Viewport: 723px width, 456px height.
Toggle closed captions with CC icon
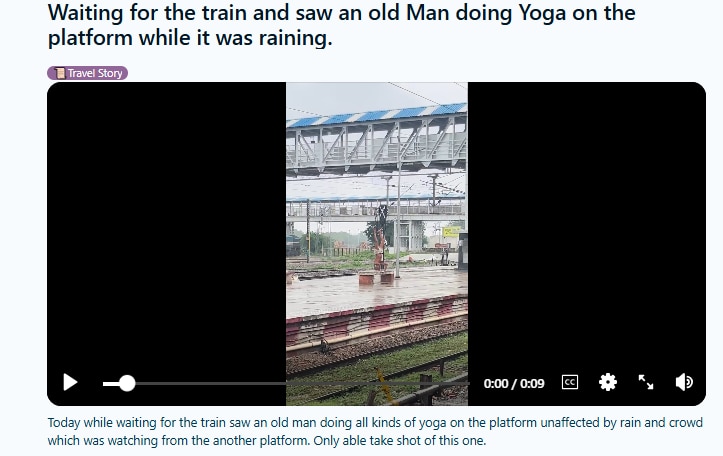coord(570,382)
